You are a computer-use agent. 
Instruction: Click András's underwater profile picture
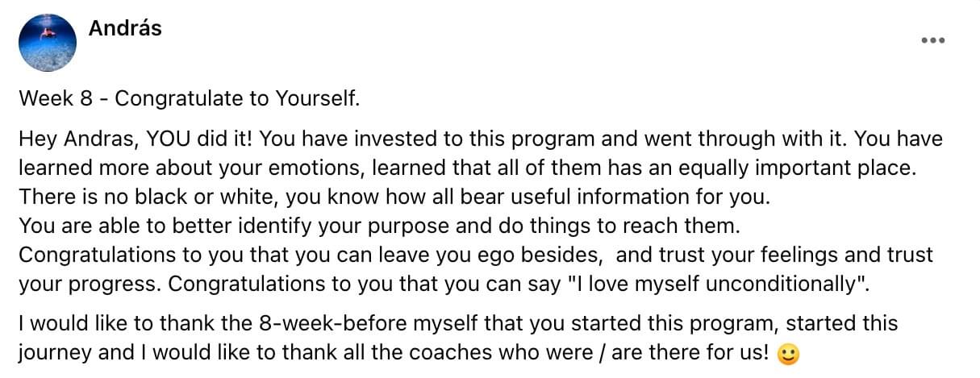[x=47, y=42]
